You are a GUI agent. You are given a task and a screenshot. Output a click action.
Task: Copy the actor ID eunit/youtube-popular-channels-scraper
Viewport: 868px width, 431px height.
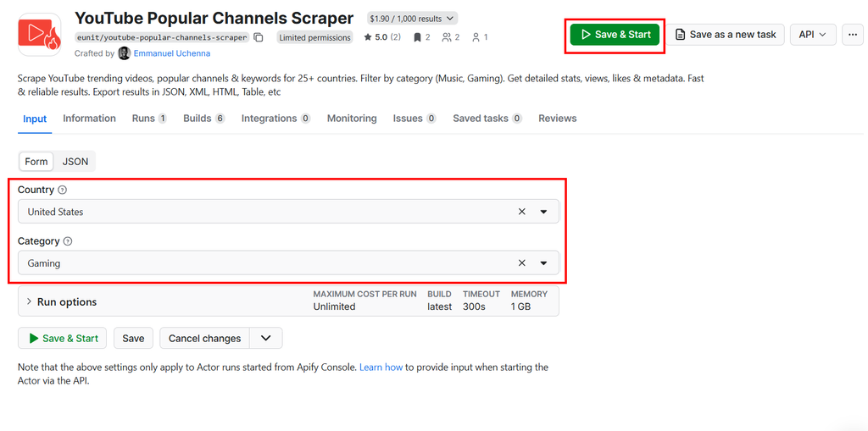tap(259, 37)
